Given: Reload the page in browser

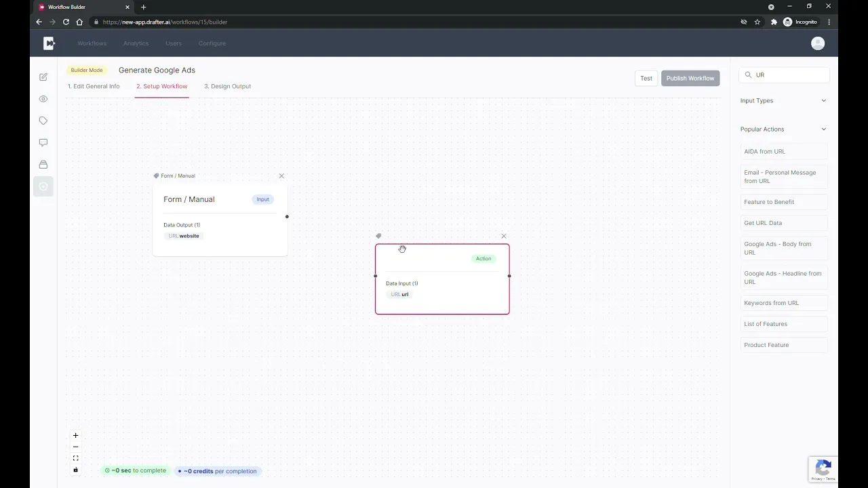Looking at the screenshot, I should coord(66,22).
